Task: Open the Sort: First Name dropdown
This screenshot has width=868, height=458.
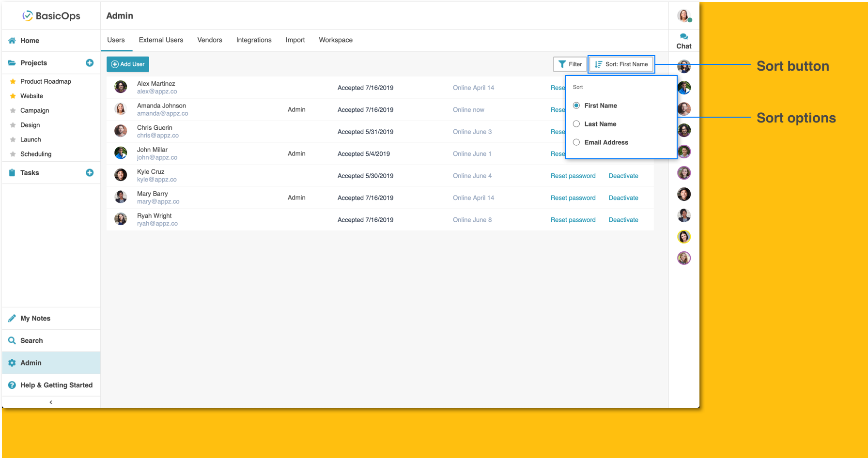Action: point(621,64)
